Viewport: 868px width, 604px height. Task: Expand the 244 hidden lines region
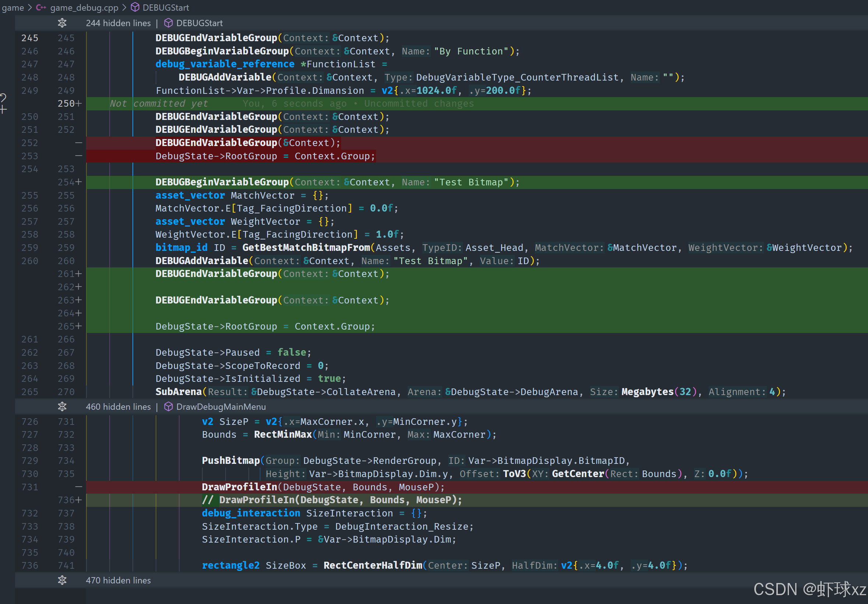(x=63, y=23)
